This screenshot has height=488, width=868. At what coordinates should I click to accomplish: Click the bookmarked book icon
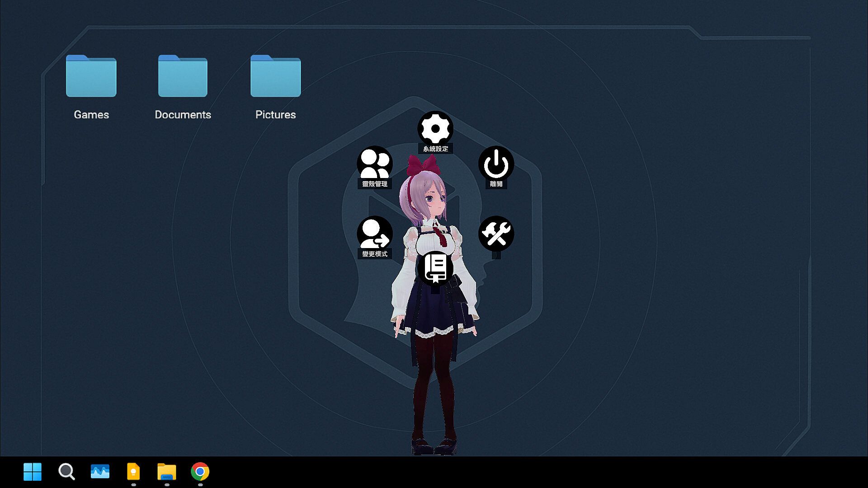(435, 268)
